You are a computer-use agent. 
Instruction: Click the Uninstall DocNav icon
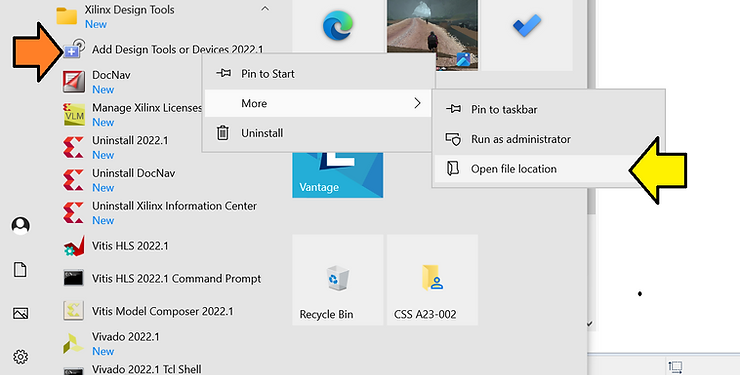point(74,180)
